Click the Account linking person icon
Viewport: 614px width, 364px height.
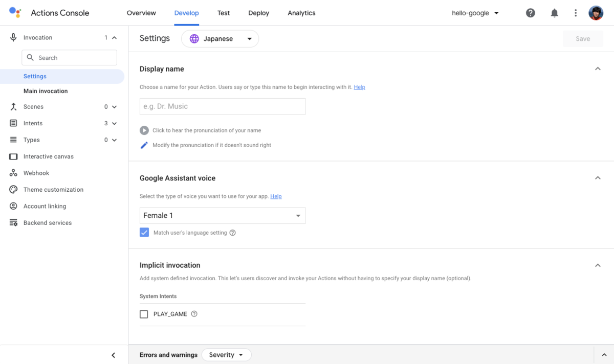click(13, 206)
